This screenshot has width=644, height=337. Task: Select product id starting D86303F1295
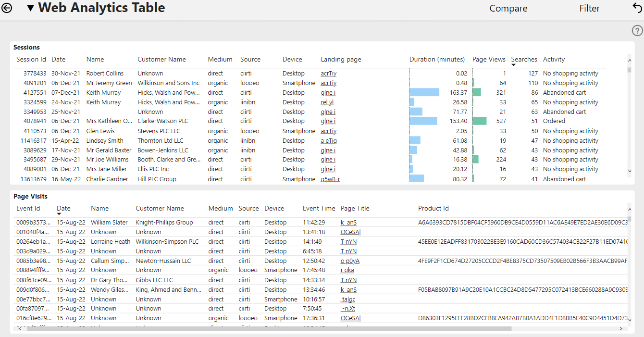point(522,318)
